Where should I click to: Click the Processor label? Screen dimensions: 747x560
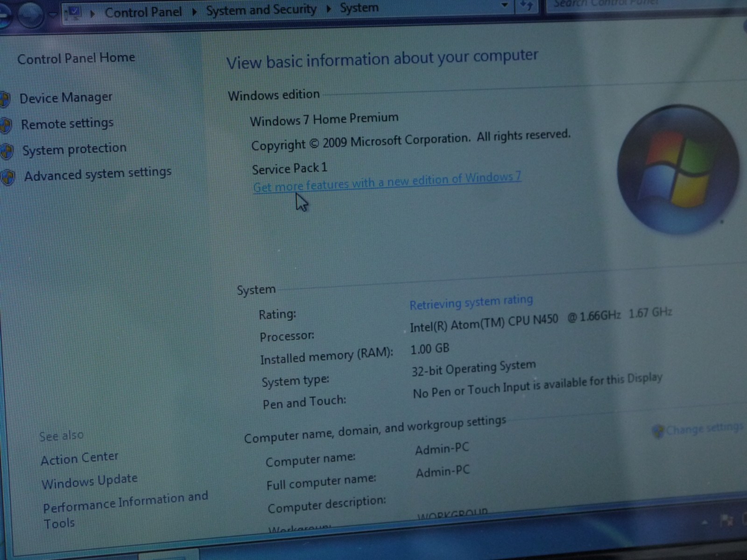tap(287, 336)
